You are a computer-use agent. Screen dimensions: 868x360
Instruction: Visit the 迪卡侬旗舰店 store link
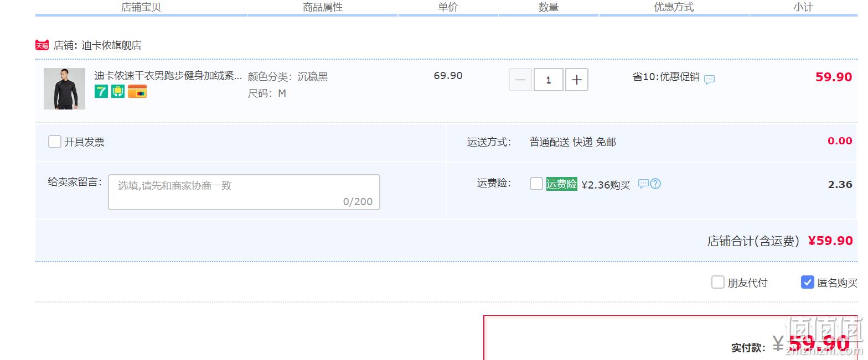[x=111, y=45]
